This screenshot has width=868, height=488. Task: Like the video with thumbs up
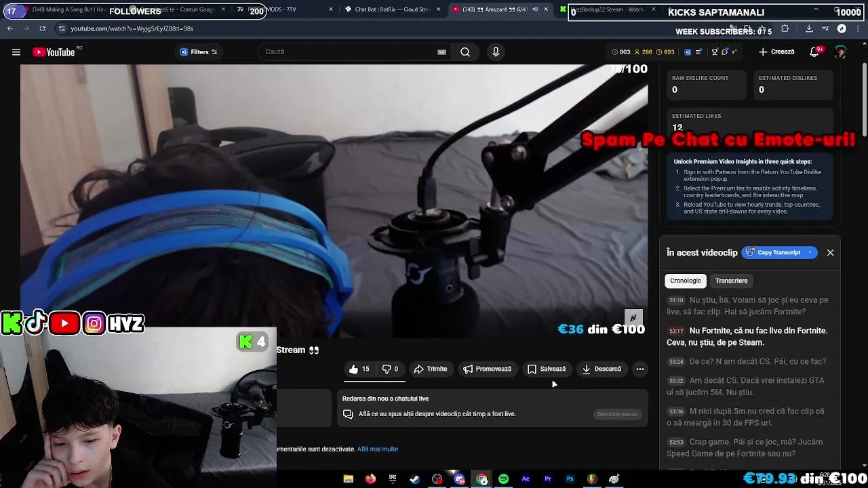coord(359,369)
